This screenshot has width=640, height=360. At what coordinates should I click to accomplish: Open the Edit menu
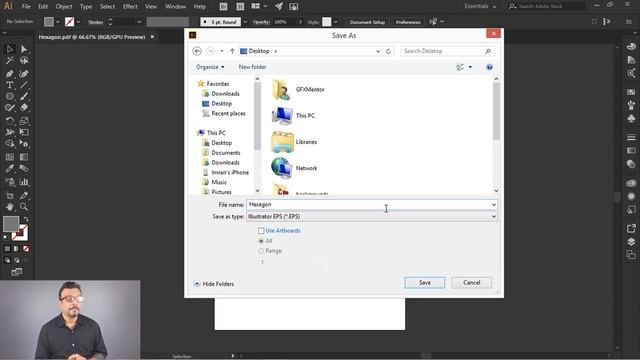[43, 7]
